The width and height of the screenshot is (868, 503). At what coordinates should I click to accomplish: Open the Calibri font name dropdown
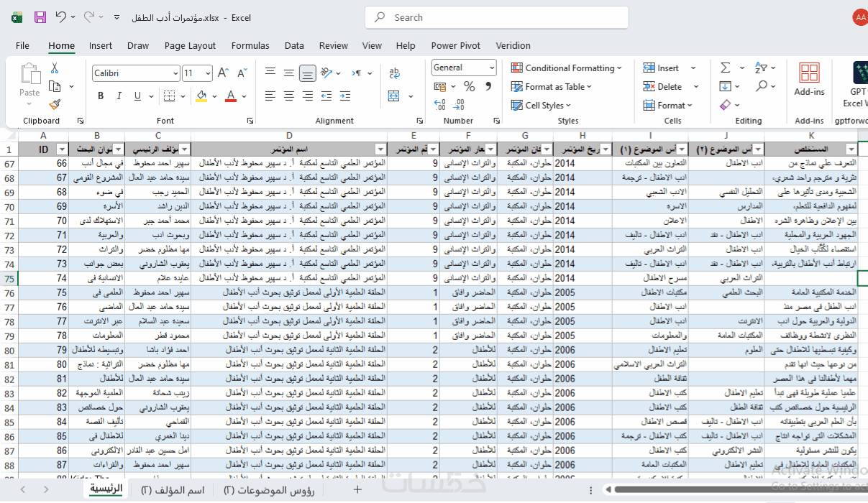click(175, 73)
